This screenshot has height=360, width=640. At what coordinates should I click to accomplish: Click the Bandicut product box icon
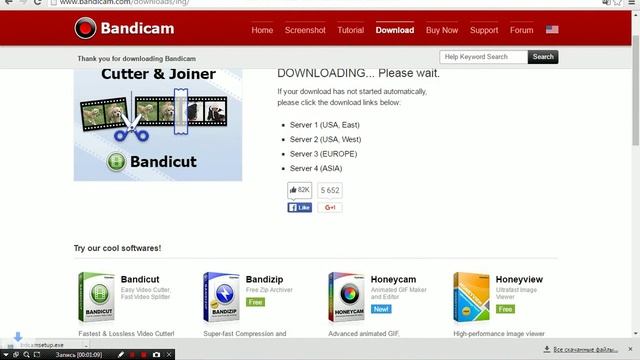(96, 297)
